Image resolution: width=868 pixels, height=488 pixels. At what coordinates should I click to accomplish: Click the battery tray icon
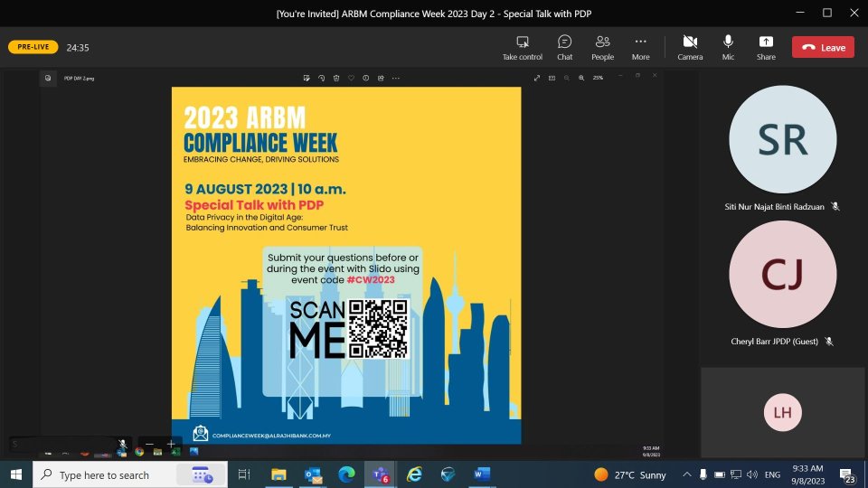719,474
